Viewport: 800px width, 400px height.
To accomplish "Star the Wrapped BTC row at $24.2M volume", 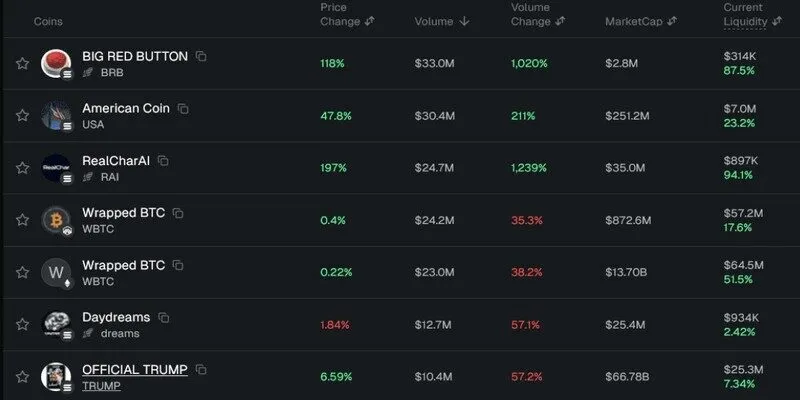I will pyautogui.click(x=22, y=220).
